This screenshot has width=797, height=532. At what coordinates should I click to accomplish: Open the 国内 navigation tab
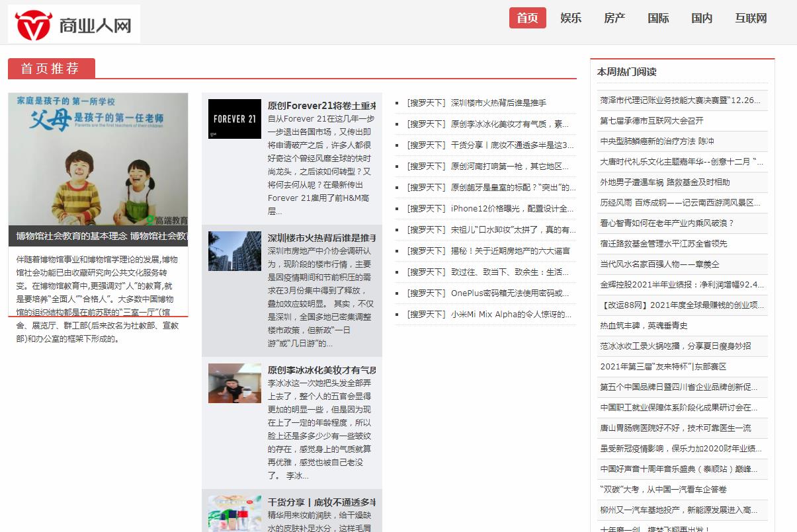[x=702, y=18]
